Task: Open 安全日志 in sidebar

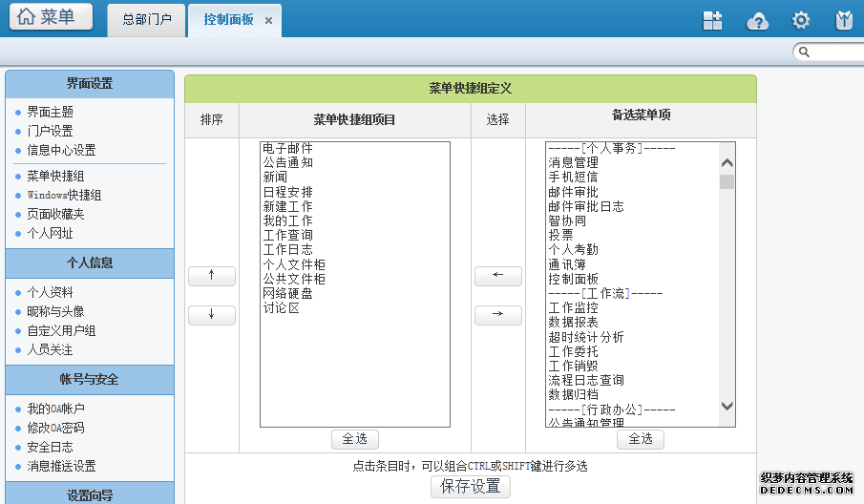Action: [x=51, y=447]
